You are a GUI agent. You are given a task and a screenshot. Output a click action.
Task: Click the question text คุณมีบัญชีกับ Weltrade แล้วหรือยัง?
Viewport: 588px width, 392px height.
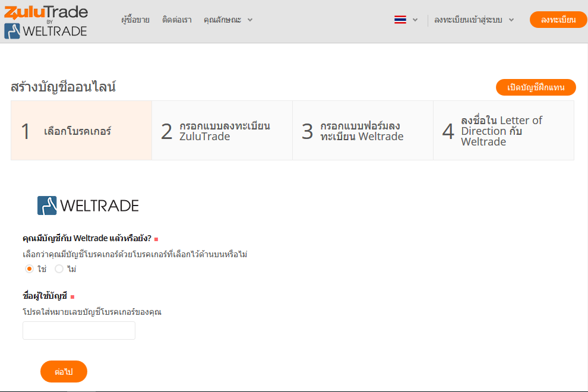87,238
